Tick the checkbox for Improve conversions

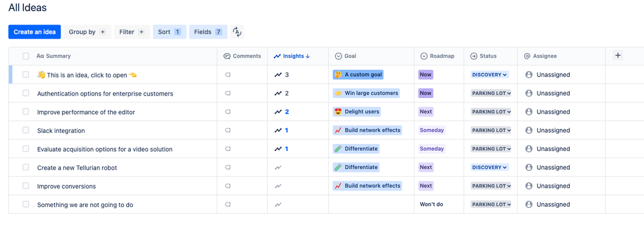coord(26,186)
